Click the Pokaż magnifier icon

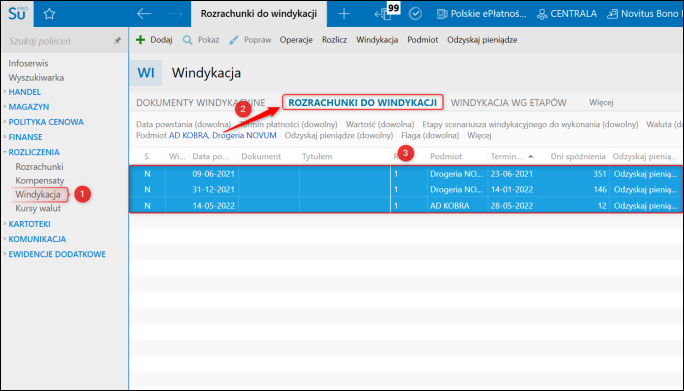[x=188, y=40]
